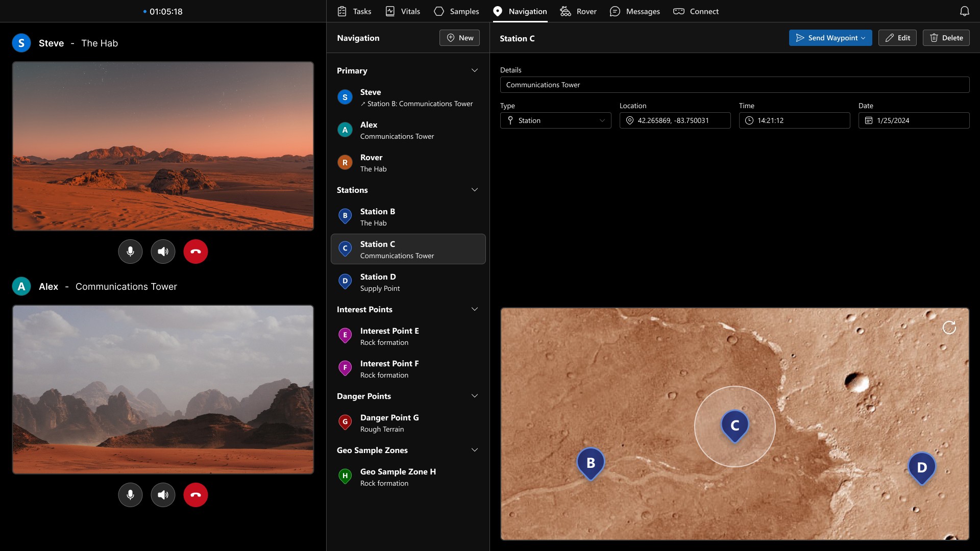Click the Station B marker on map
Screen dimensions: 980x551
591,462
